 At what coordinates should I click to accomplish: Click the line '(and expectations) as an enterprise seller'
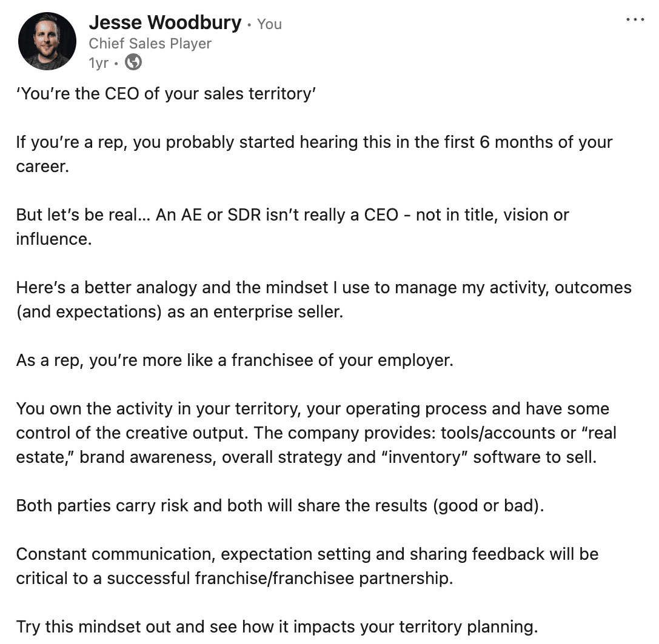(x=179, y=312)
